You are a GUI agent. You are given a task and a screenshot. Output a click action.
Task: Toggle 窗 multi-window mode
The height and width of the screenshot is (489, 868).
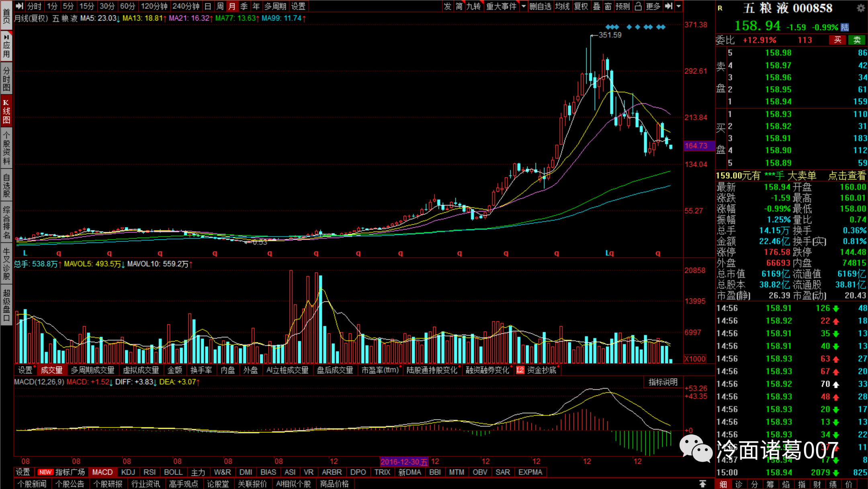tap(608, 6)
